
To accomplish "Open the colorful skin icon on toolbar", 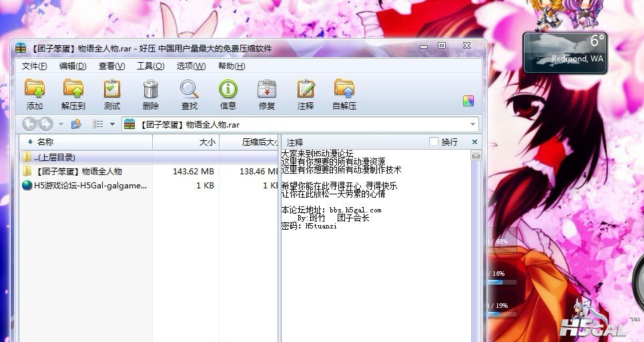I will click(x=468, y=101).
